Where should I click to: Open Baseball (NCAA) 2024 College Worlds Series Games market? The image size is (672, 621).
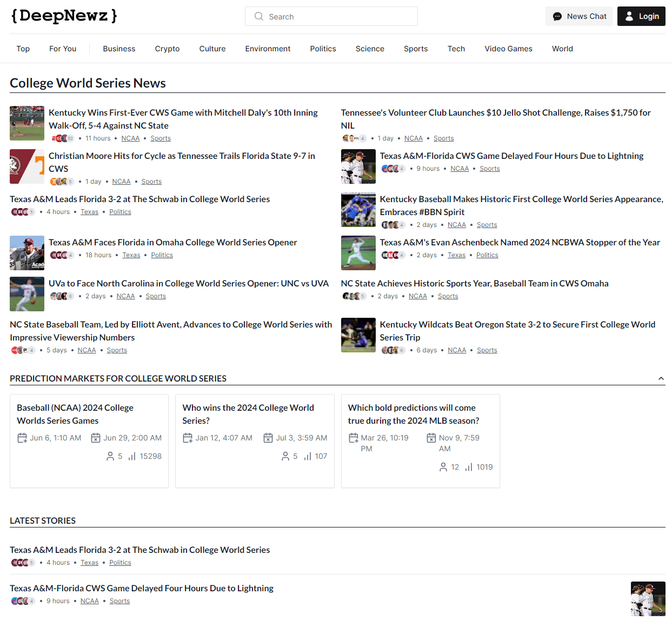pyautogui.click(x=89, y=441)
